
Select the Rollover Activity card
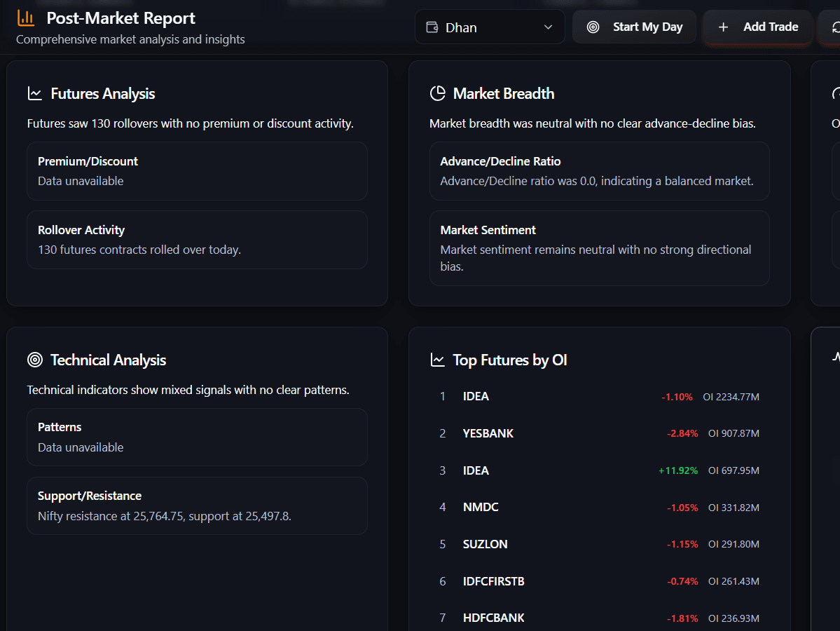tap(197, 240)
